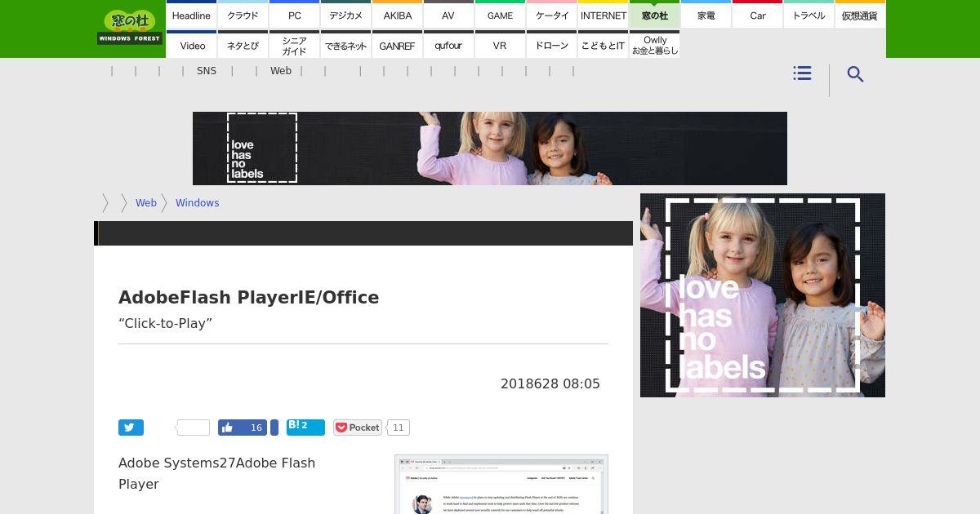
Task: Select the 窓の杜 tab
Action: (x=654, y=16)
